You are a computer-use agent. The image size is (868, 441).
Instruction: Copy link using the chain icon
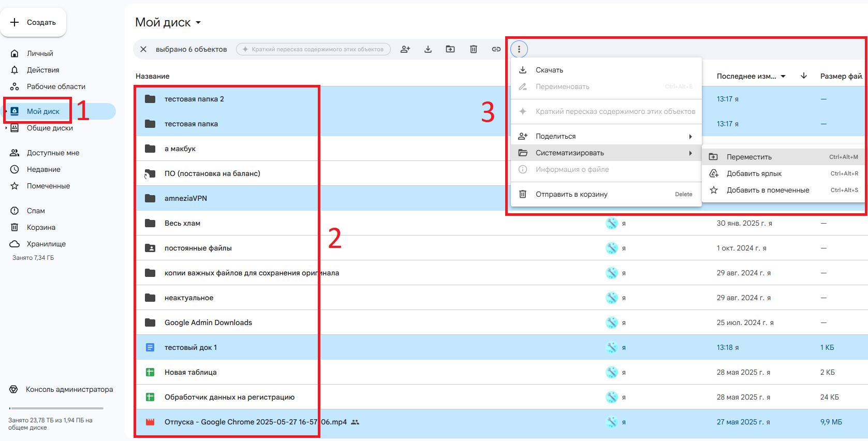496,49
